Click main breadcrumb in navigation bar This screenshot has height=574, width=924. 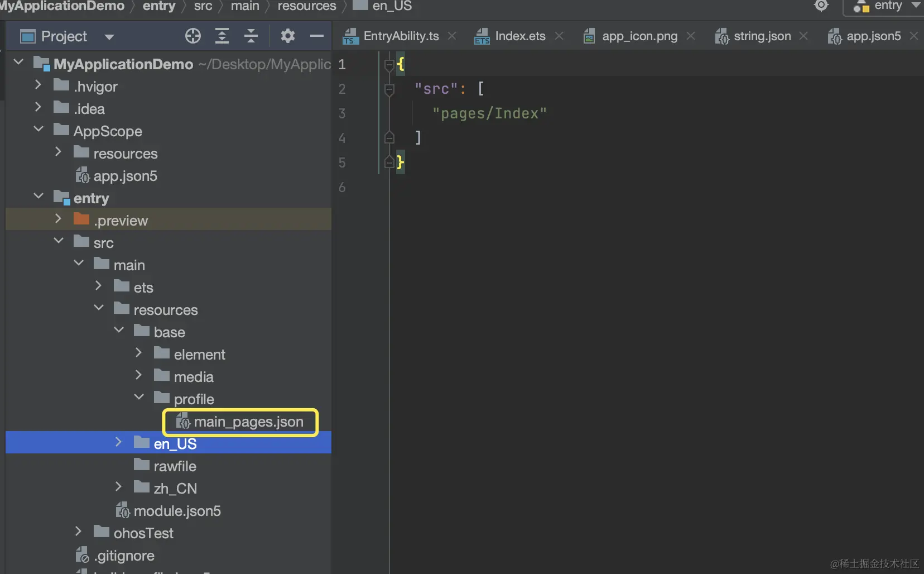(x=245, y=6)
